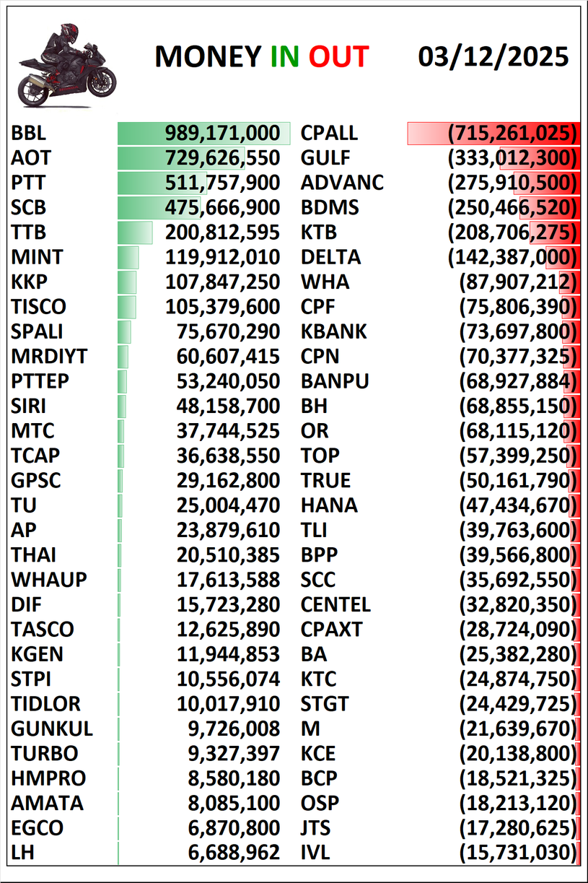Click the GULF stock symbol
Viewport: 588px width, 883px height.
tap(325, 158)
